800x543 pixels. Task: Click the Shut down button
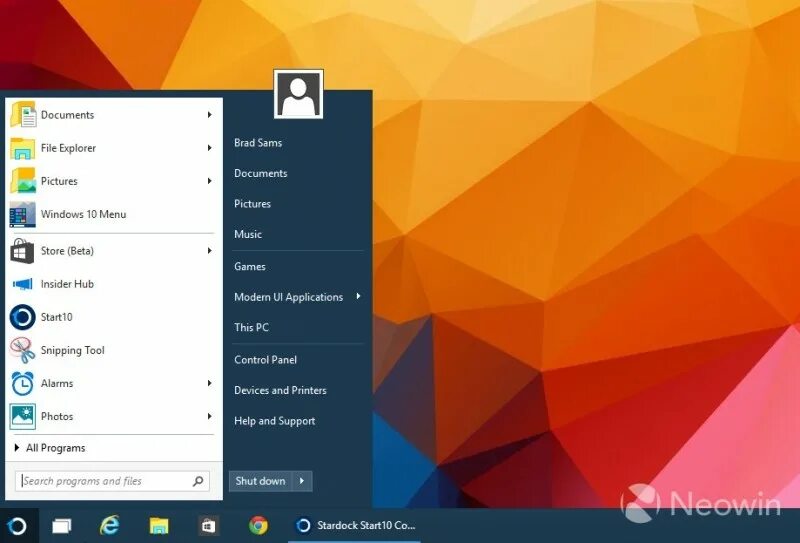(260, 481)
